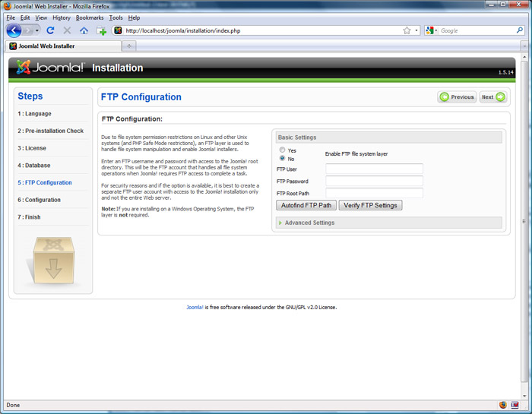This screenshot has height=414, width=532.
Task: Open the History menu
Action: coord(62,17)
